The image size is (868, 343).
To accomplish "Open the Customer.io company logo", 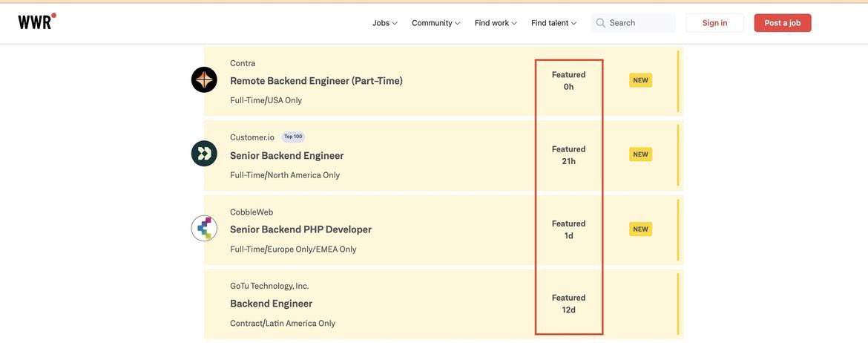I will 204,154.
